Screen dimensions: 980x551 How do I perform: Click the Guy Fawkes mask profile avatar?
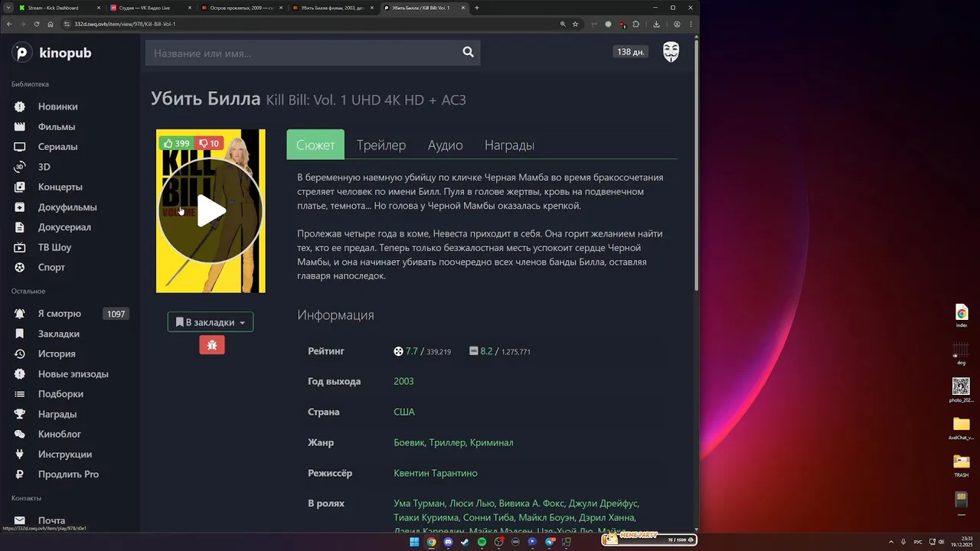click(x=671, y=52)
